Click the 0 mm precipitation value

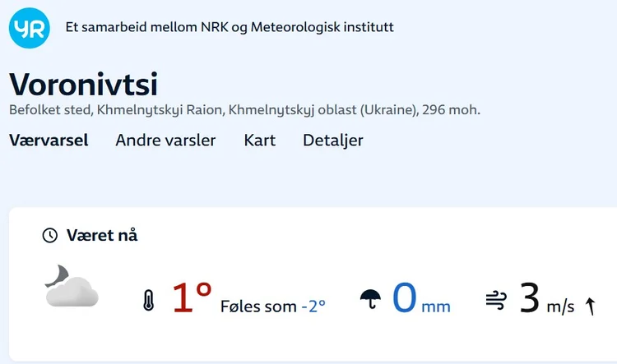point(420,298)
